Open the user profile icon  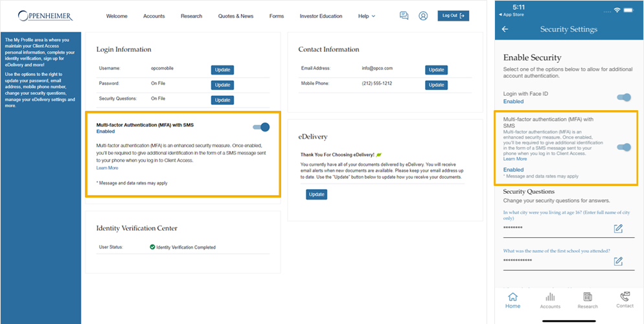coord(423,16)
